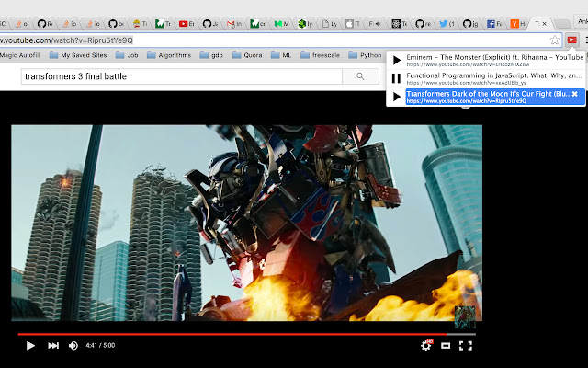Viewport: 588px width, 368px height.
Task: Toggle theater mode in the player
Action: click(x=446, y=346)
